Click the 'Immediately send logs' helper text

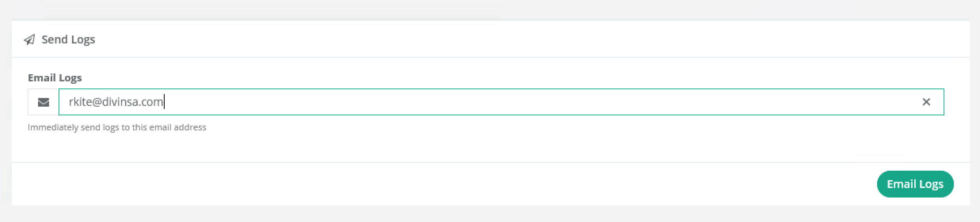pyautogui.click(x=117, y=127)
